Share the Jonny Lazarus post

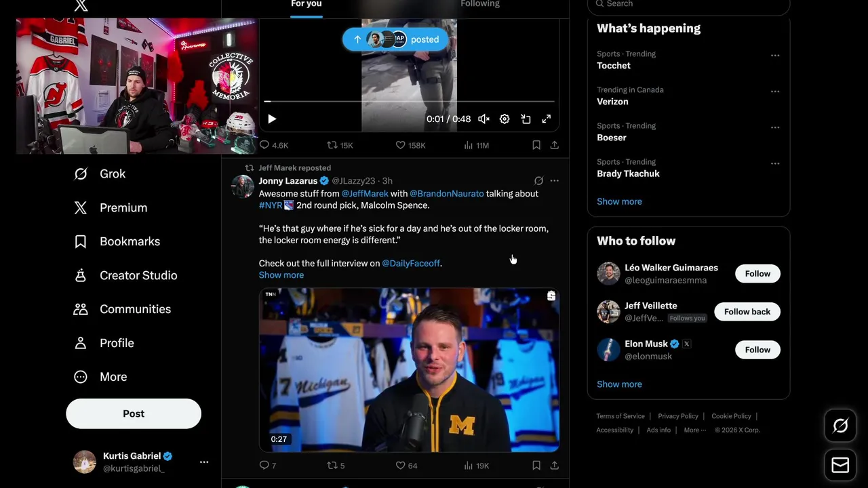click(x=555, y=466)
